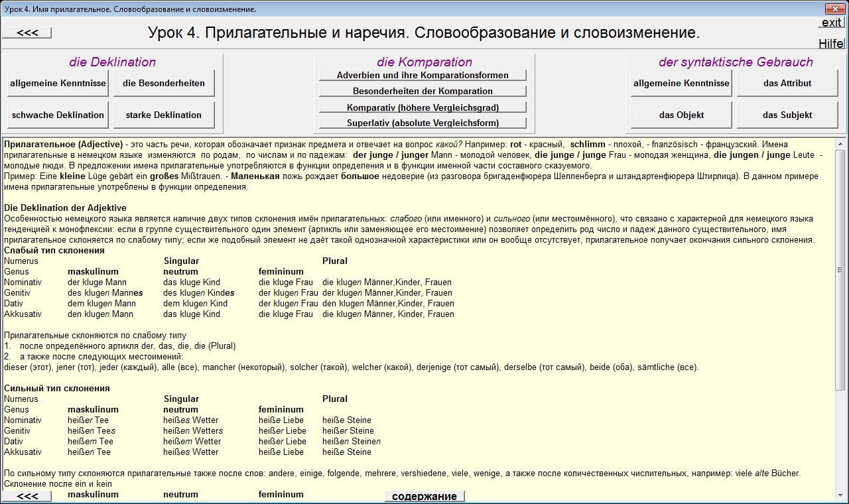
Task: Open 'allgemeine Kenntnisse' under syntaktische Gebrauch
Action: (681, 84)
